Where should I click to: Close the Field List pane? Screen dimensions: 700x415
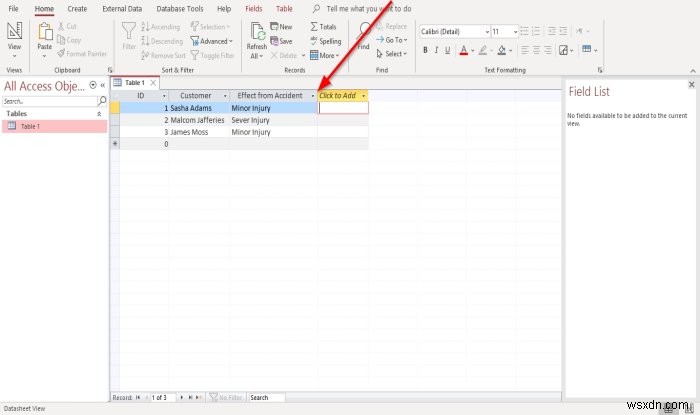coord(692,84)
